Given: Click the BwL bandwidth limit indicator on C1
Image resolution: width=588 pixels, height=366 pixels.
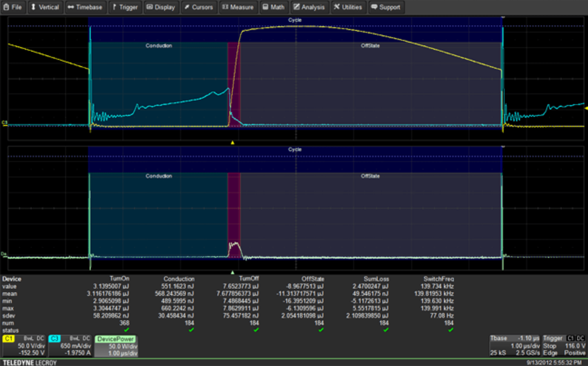Looking at the screenshot, I should coord(29,338).
